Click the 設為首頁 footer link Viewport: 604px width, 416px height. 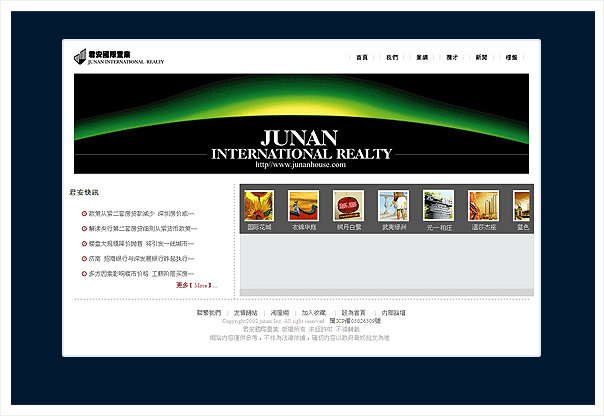click(x=354, y=313)
